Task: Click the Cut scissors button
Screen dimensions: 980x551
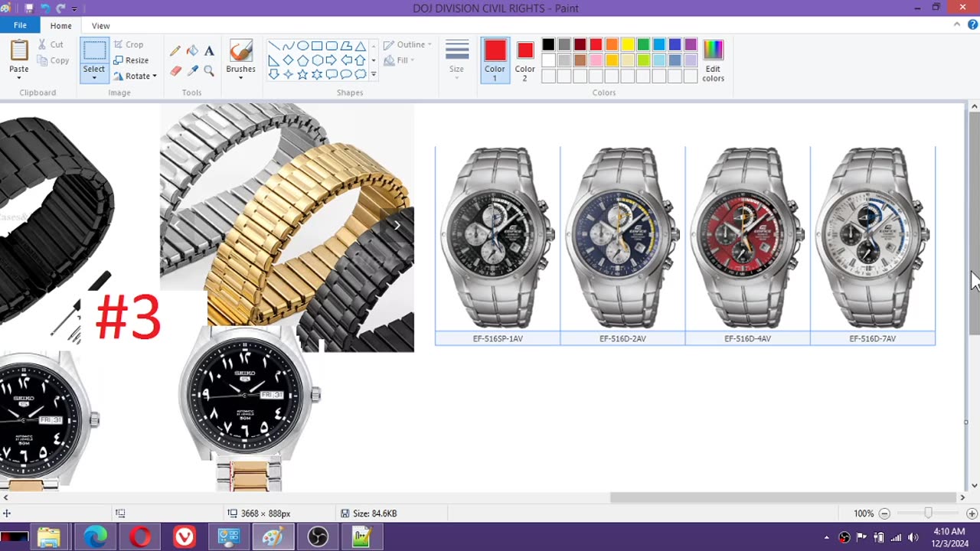Action: pos(51,44)
